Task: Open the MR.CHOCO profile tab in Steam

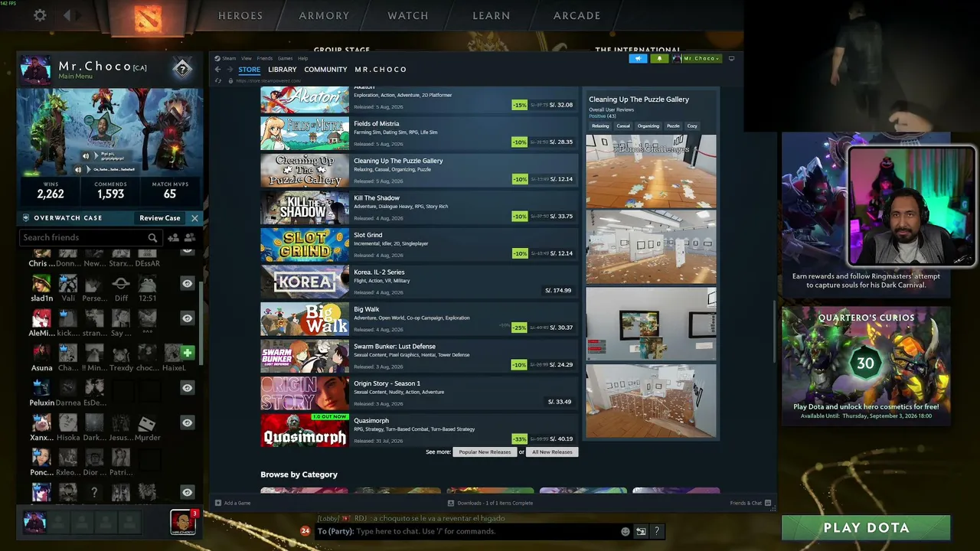Action: [x=381, y=70]
